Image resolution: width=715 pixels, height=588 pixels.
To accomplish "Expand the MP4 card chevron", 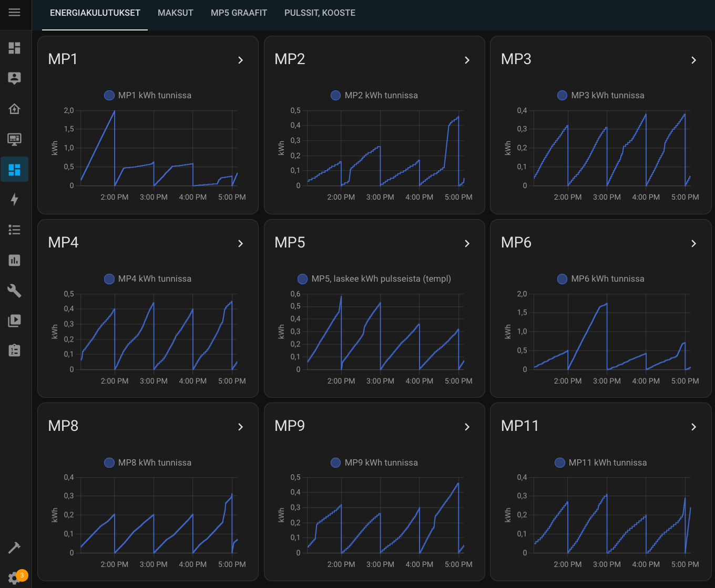I will point(241,243).
